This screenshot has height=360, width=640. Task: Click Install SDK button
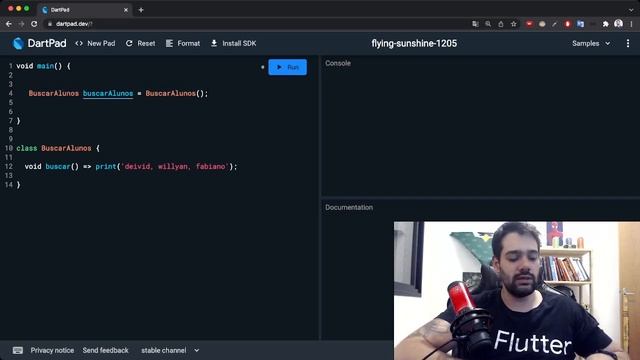pyautogui.click(x=233, y=43)
